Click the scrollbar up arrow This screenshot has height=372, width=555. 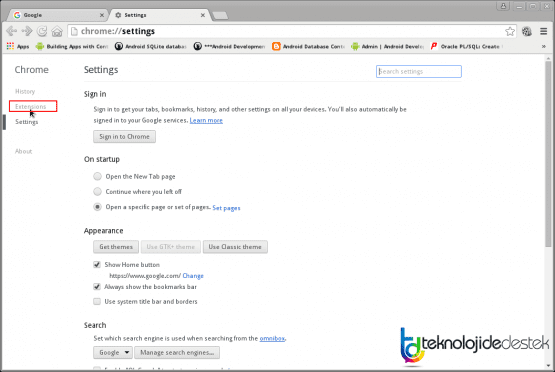coord(548,58)
